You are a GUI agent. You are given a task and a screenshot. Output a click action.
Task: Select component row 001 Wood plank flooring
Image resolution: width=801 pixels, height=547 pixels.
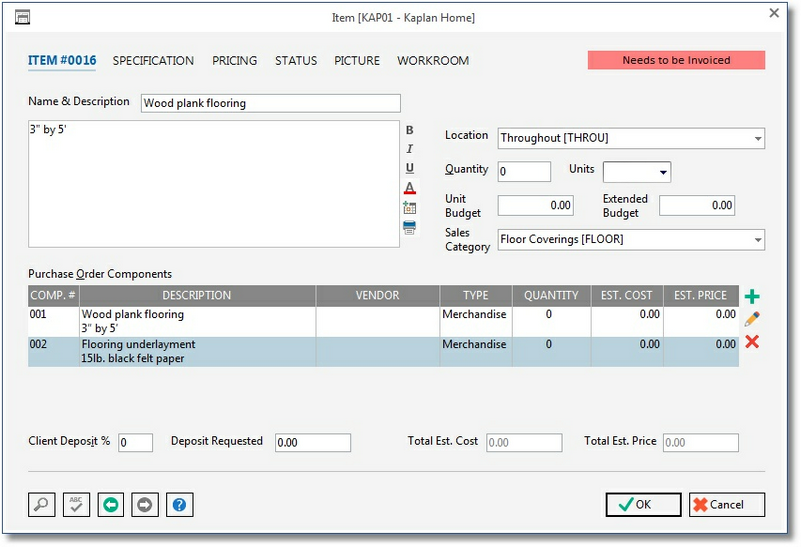click(x=383, y=321)
